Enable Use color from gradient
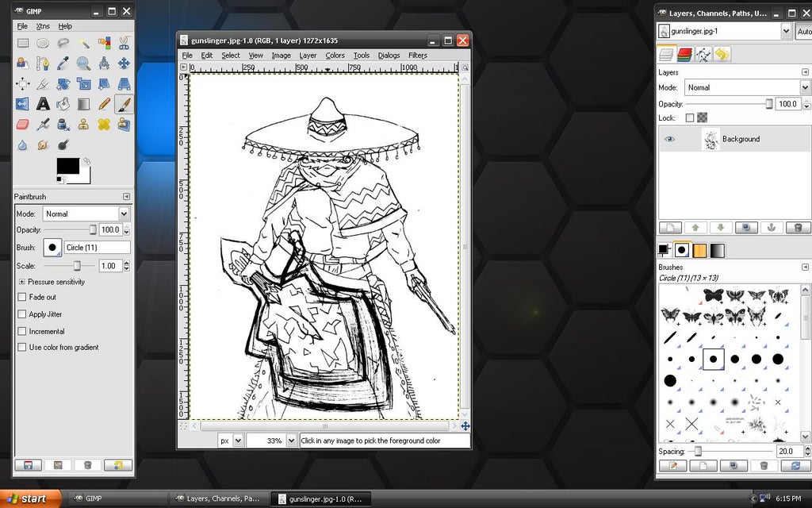The height and width of the screenshot is (508, 812). pos(21,348)
